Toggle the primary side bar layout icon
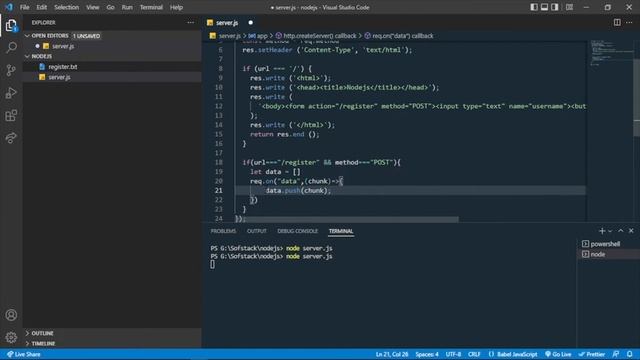Screen dimensions: 640x360 click(x=534, y=7)
